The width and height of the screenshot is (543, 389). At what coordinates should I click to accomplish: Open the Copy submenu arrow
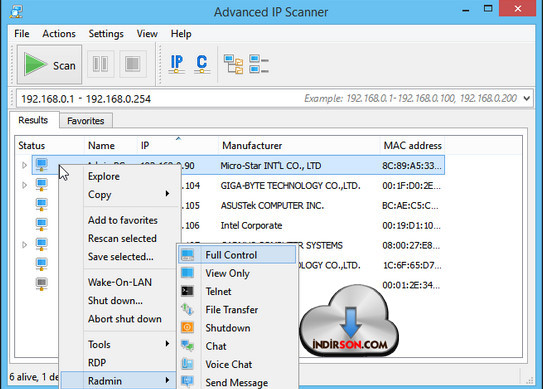[167, 194]
